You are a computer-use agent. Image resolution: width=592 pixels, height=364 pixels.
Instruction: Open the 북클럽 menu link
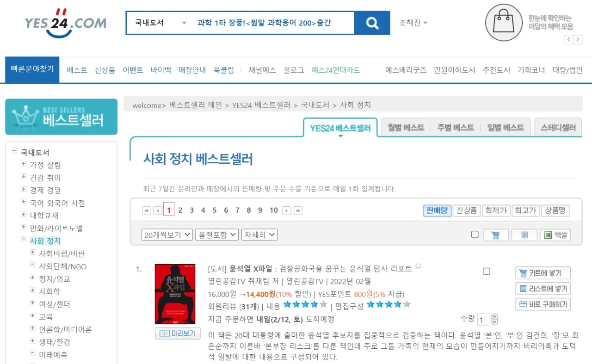pyautogui.click(x=224, y=70)
